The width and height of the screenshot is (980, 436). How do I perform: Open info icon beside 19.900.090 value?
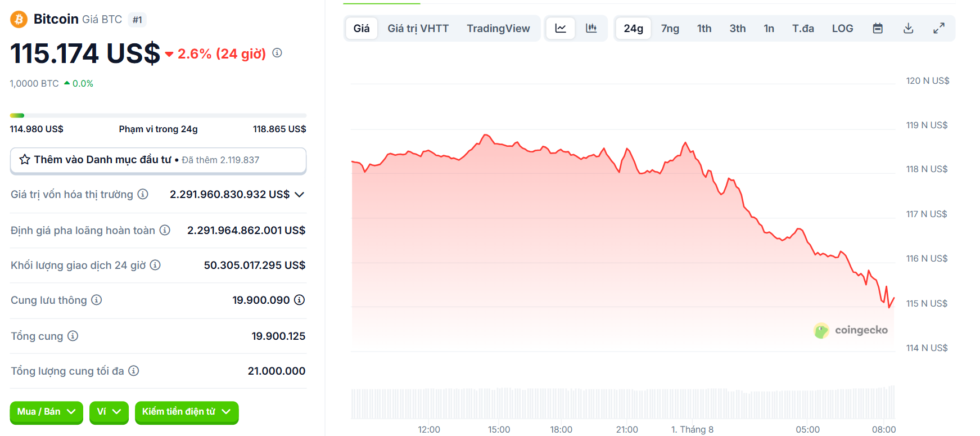300,300
